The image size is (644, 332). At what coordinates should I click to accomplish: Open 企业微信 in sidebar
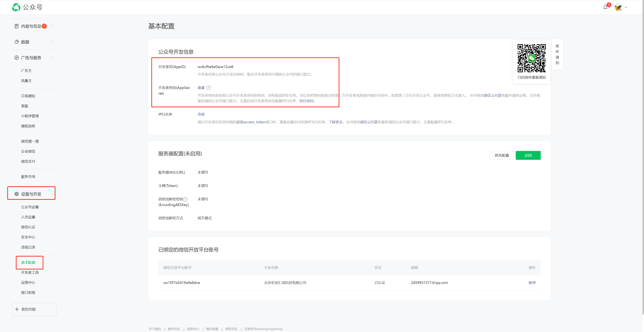[28, 151]
